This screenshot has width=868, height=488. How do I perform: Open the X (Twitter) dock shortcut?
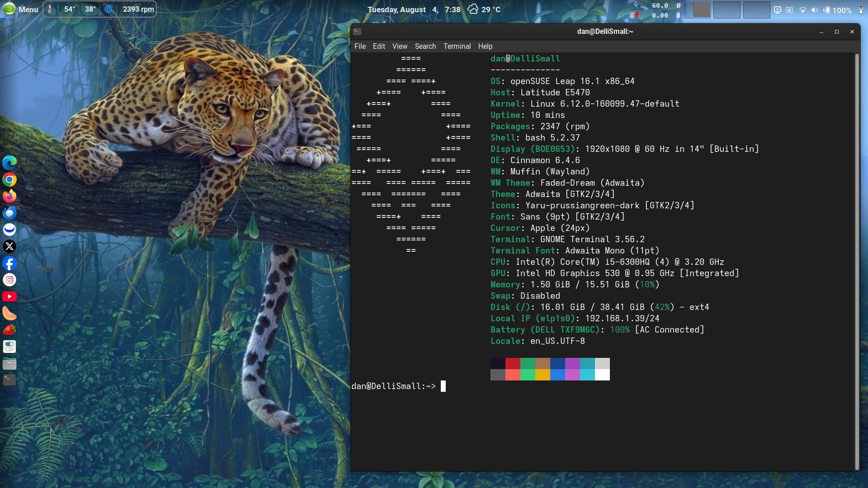point(9,246)
